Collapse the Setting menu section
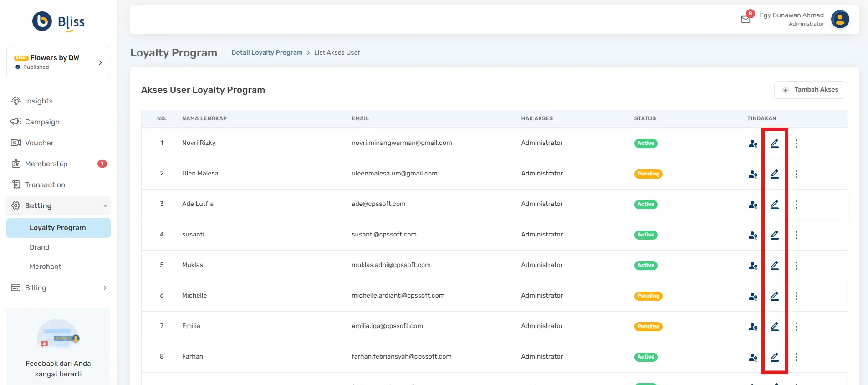Viewport: 868px width, 385px height. click(x=105, y=206)
